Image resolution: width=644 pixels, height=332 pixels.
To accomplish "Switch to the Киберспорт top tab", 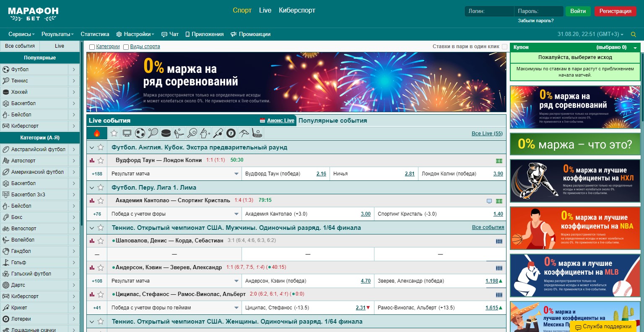I will (297, 10).
